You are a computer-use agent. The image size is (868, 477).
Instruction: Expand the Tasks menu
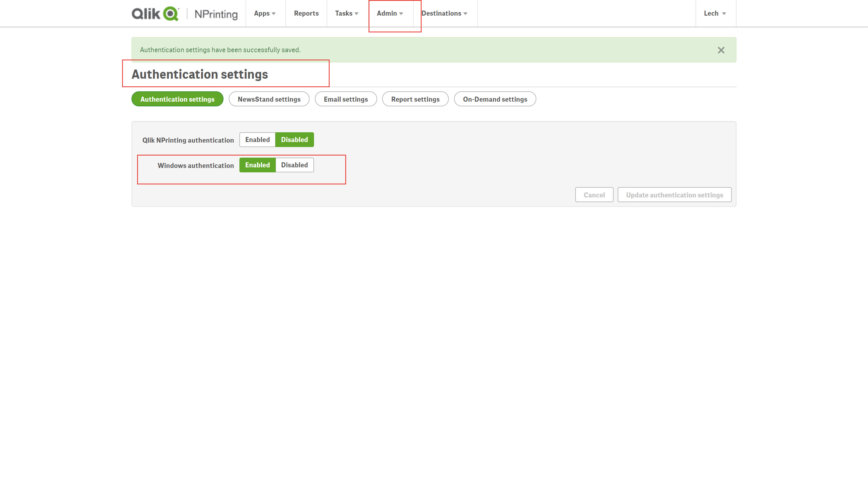coord(347,14)
